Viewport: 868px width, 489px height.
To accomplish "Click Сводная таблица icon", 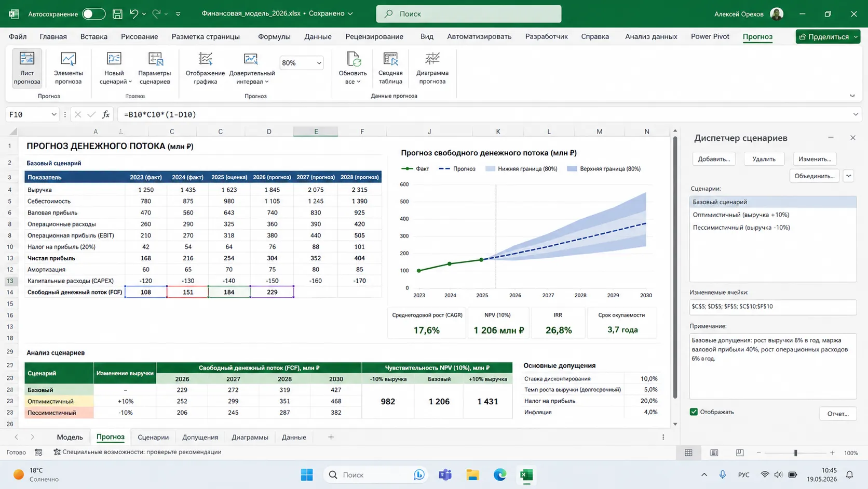I will (390, 68).
